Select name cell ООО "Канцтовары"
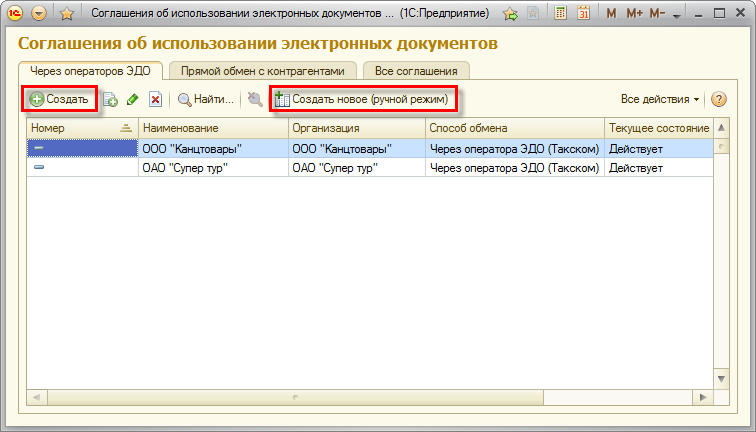Screen dimensions: 756x432 coord(213,148)
